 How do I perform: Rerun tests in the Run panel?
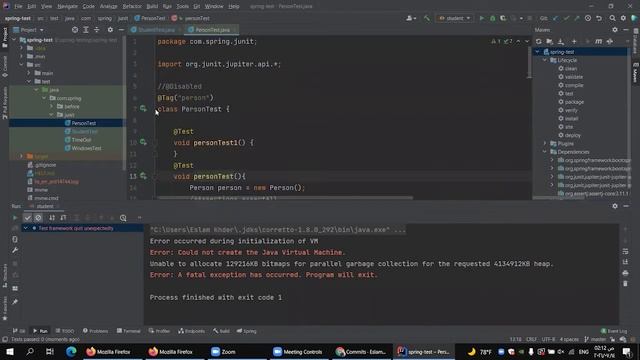[15, 218]
